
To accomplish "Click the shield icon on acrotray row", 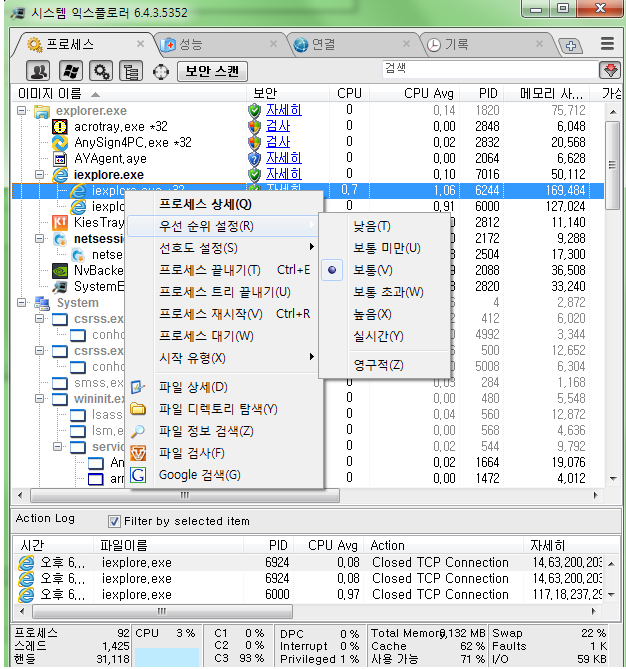I will (254, 127).
